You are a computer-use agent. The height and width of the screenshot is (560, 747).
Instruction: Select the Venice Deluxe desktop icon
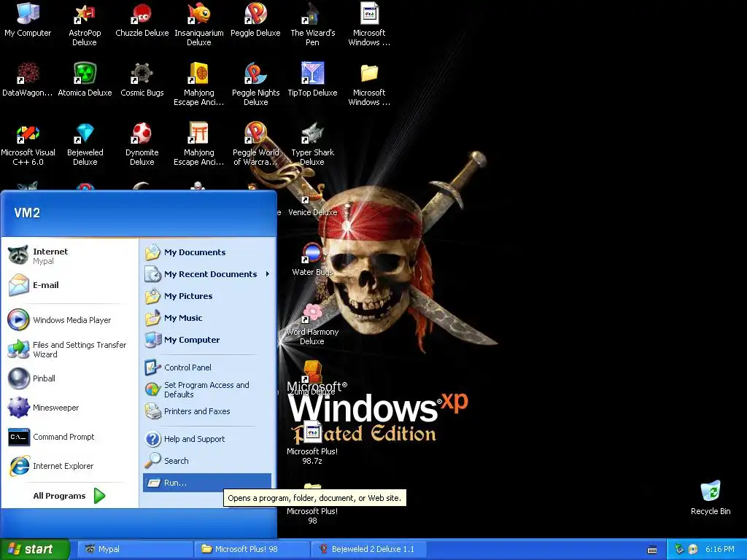(x=312, y=200)
